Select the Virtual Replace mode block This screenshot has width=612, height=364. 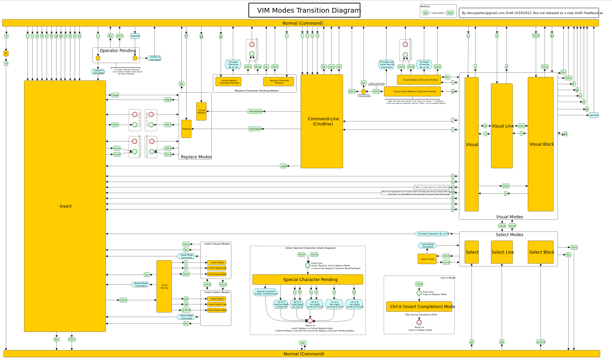(201, 111)
